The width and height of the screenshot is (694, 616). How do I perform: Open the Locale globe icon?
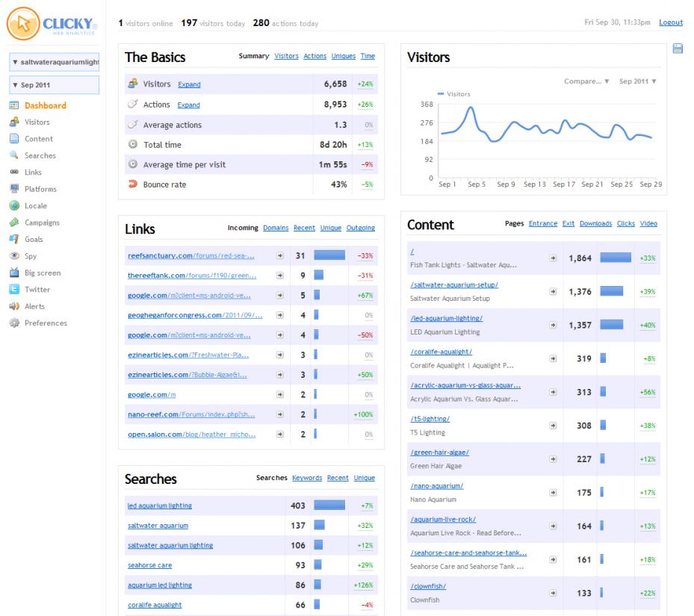(15, 206)
